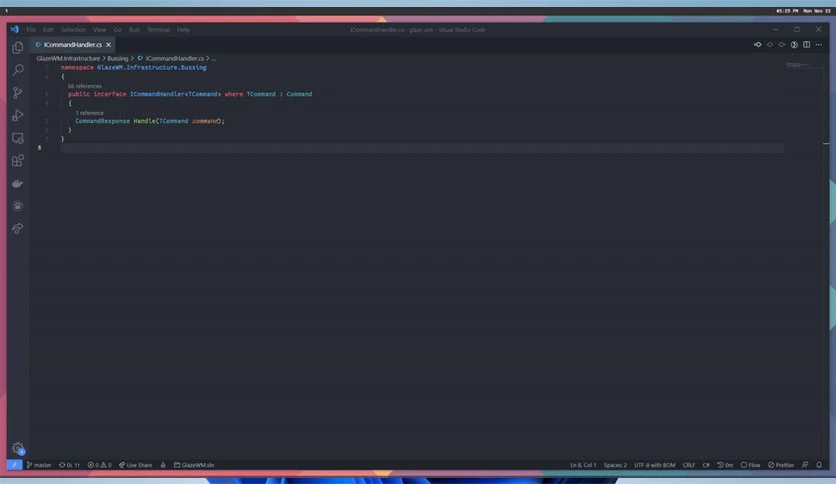Open the Terminal menu
This screenshot has width=836, height=484.
click(x=158, y=30)
